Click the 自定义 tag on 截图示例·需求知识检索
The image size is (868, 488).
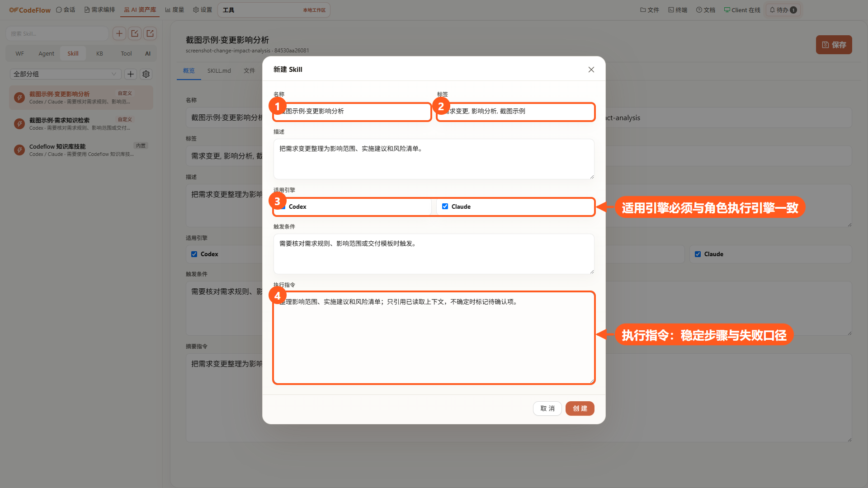(125, 119)
